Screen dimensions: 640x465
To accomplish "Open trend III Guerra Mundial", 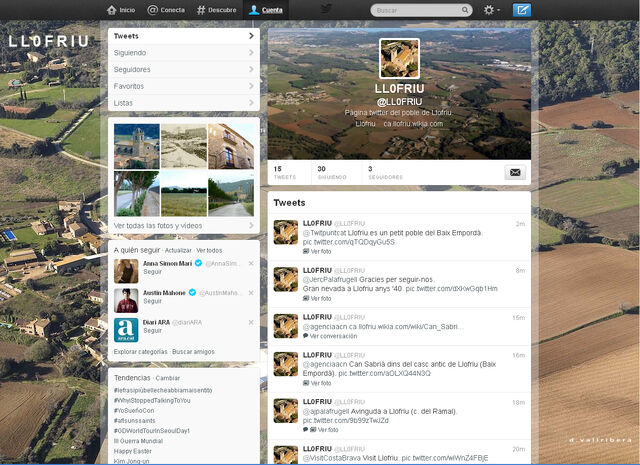I will pyautogui.click(x=138, y=441).
